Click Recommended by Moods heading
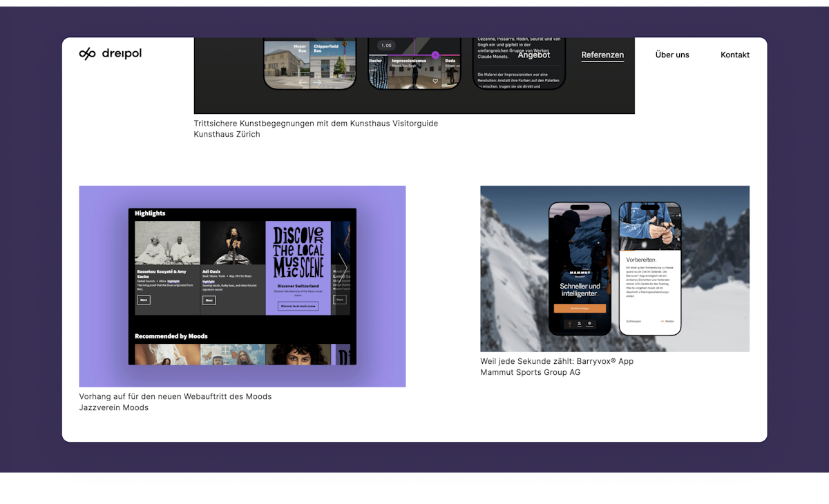Viewport: 829px width, 504px height. point(171,336)
